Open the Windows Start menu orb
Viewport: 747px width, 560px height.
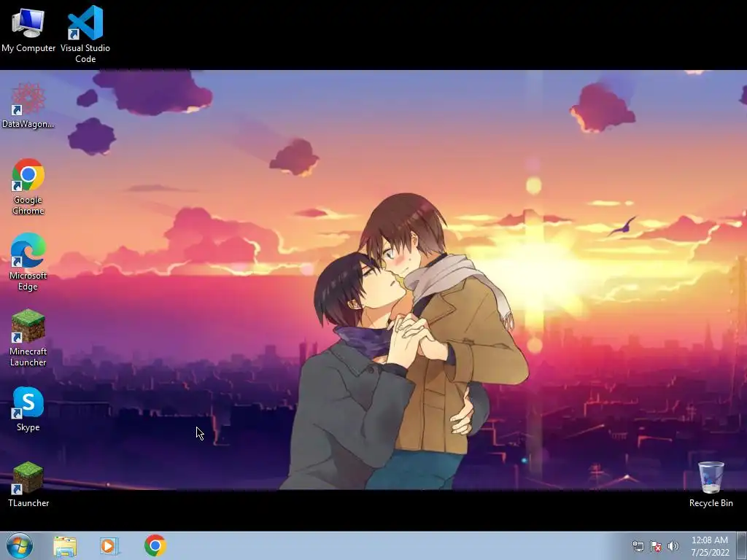20,545
